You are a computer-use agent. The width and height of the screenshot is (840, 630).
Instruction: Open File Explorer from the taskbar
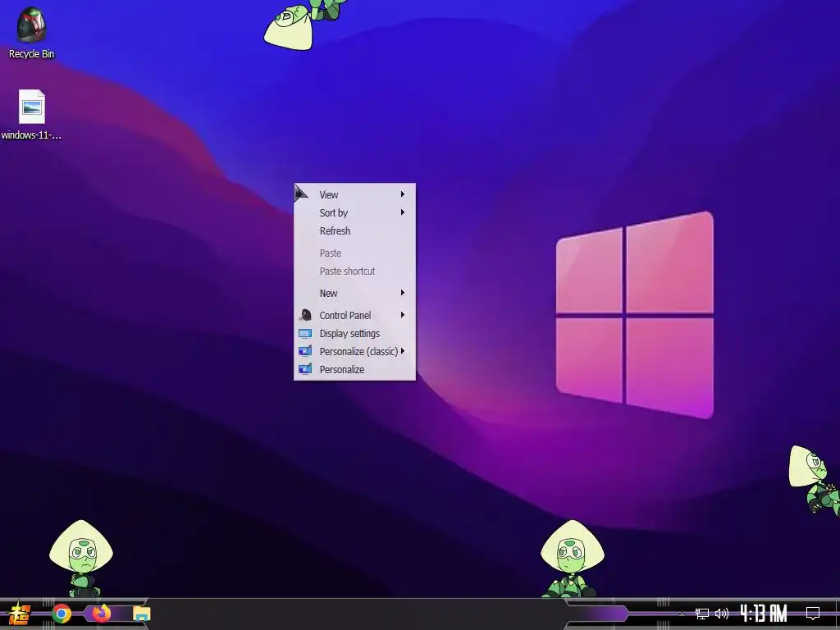point(141,614)
